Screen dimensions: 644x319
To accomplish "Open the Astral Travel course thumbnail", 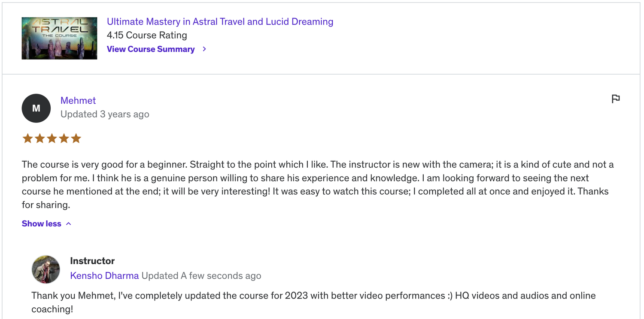I will (x=59, y=38).
